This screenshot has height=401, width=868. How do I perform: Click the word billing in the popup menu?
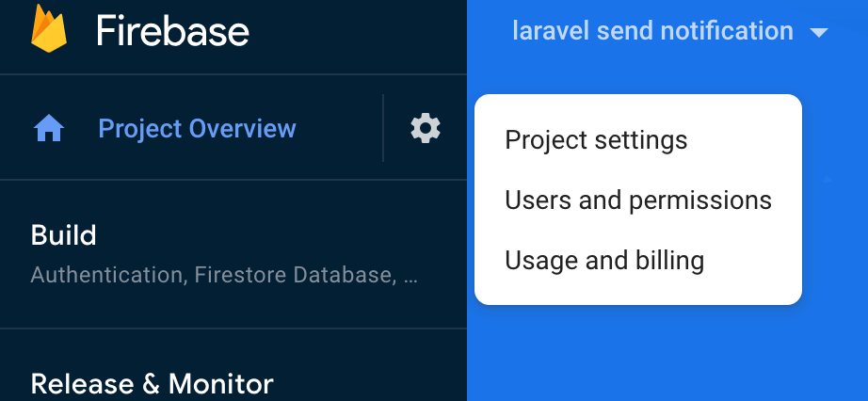[x=669, y=261]
